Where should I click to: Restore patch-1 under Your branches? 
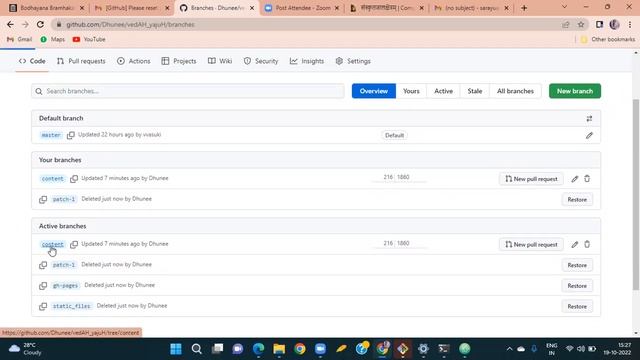pos(577,200)
